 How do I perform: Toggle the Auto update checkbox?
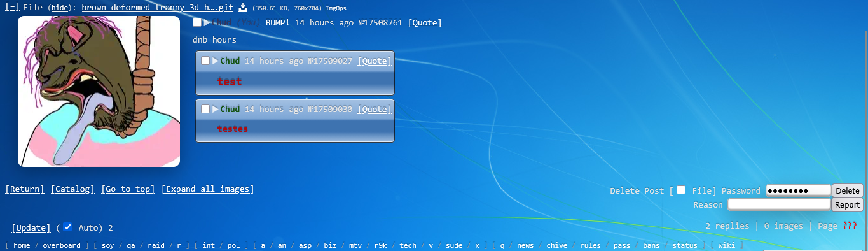coord(67,227)
